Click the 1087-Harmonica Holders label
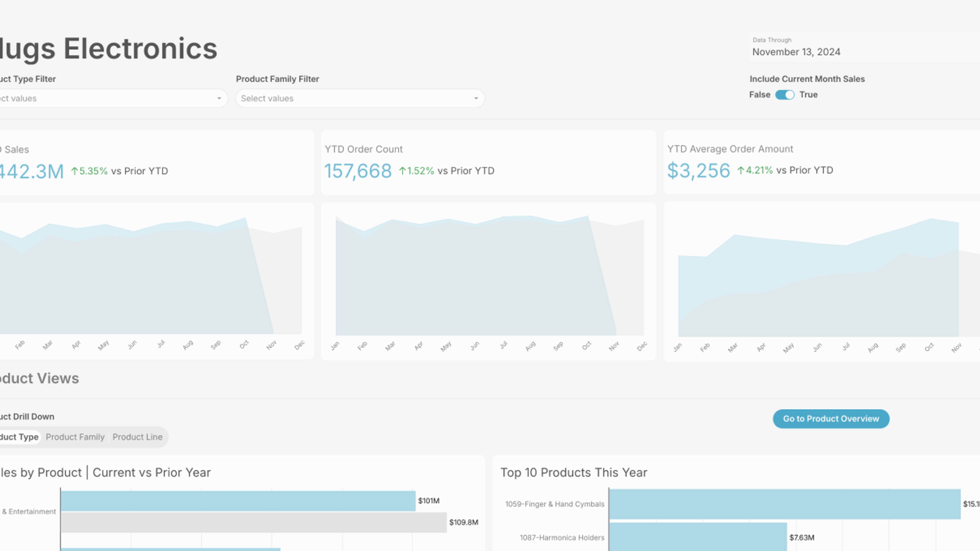This screenshot has height=551, width=980. [x=562, y=537]
